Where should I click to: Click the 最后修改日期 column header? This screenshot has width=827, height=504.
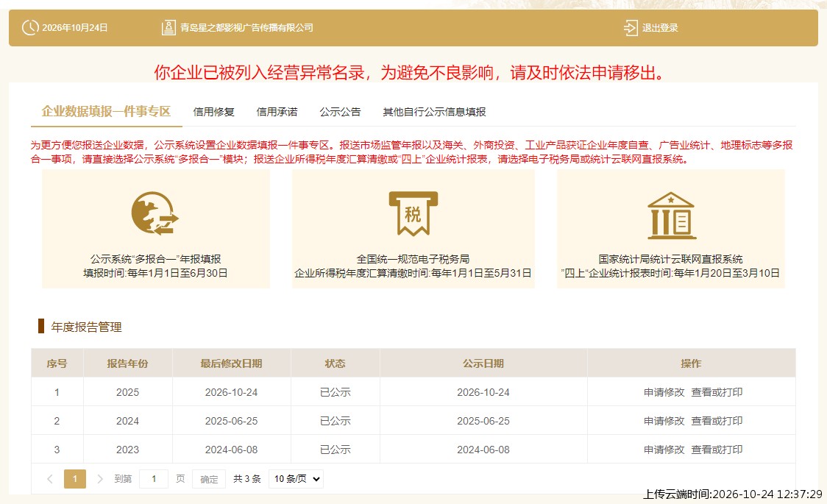[x=231, y=363]
